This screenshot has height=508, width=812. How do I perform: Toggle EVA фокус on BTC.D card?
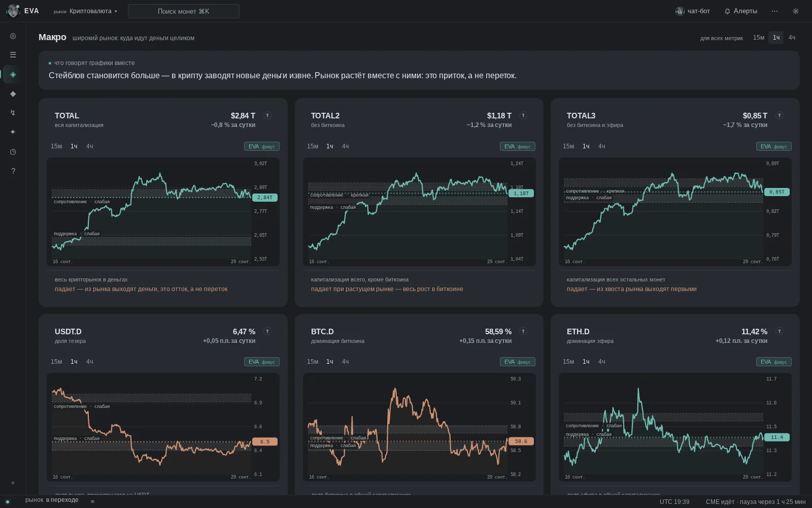coord(518,362)
